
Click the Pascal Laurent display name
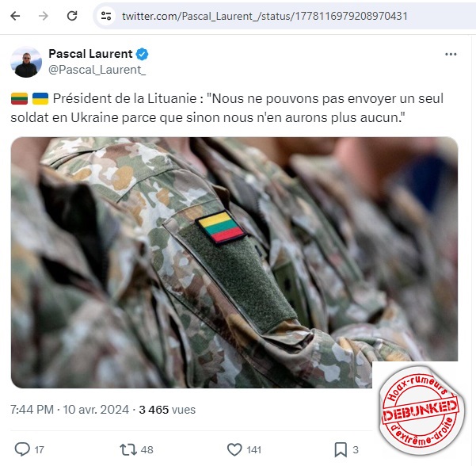[x=90, y=54]
